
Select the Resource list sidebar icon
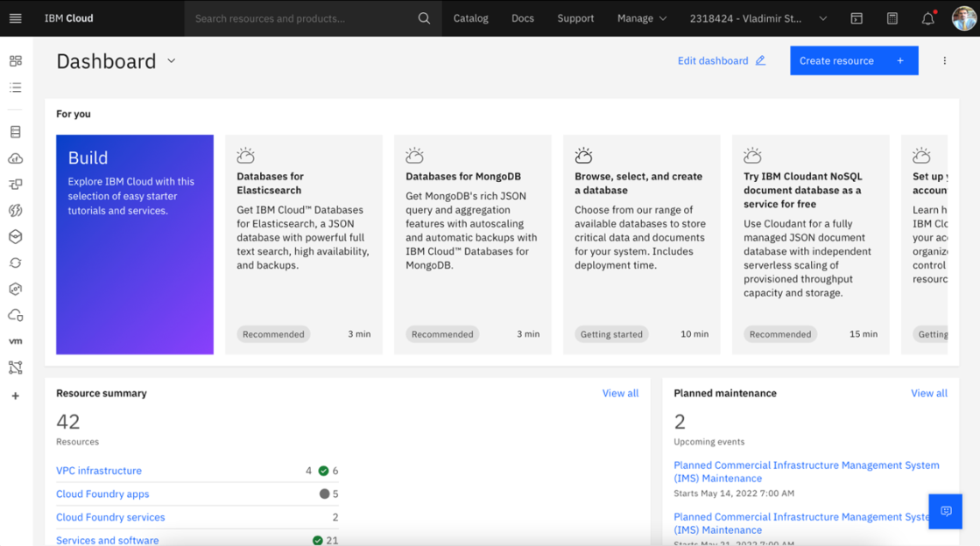coord(16,87)
